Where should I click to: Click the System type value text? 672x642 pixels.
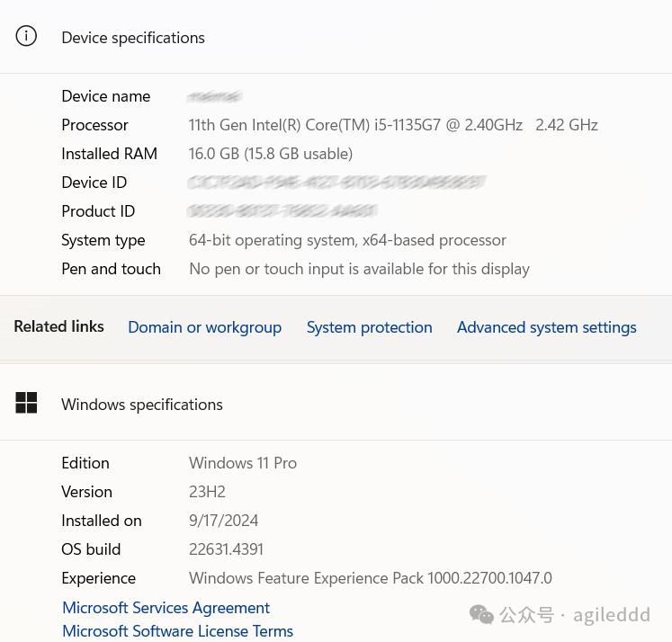pos(347,240)
